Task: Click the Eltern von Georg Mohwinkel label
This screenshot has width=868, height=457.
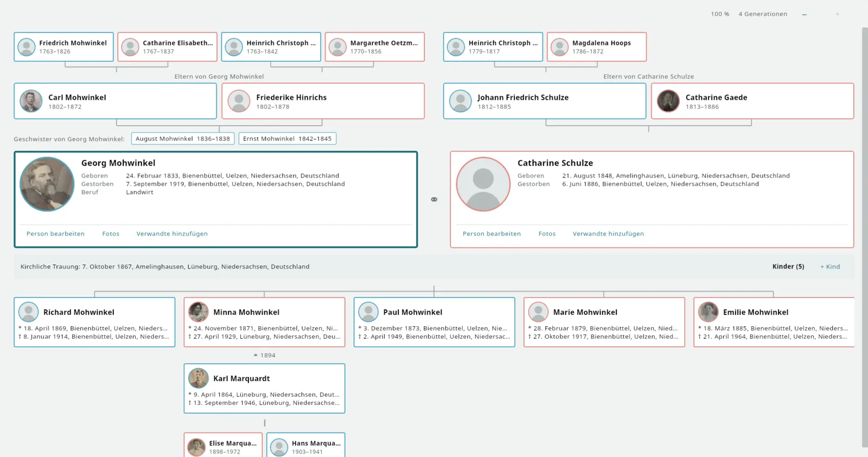Action: pos(219,77)
